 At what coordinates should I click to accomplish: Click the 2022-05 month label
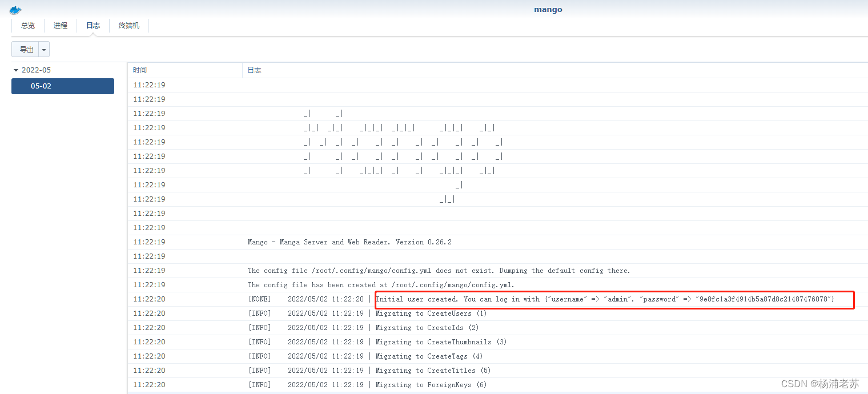coord(37,70)
